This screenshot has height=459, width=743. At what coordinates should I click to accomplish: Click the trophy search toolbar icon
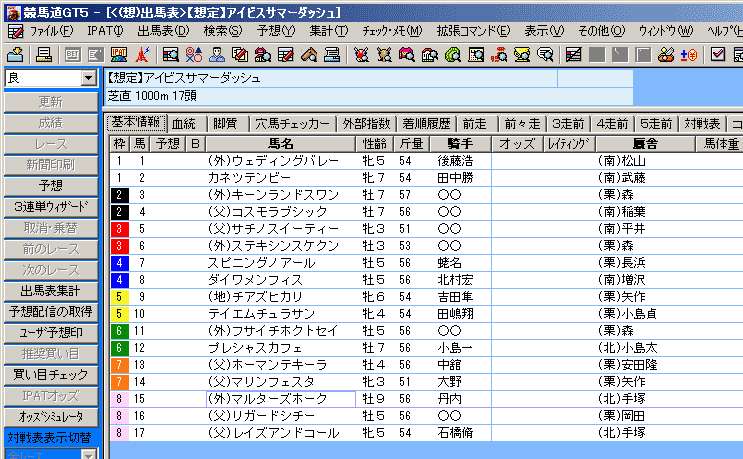pos(523,54)
